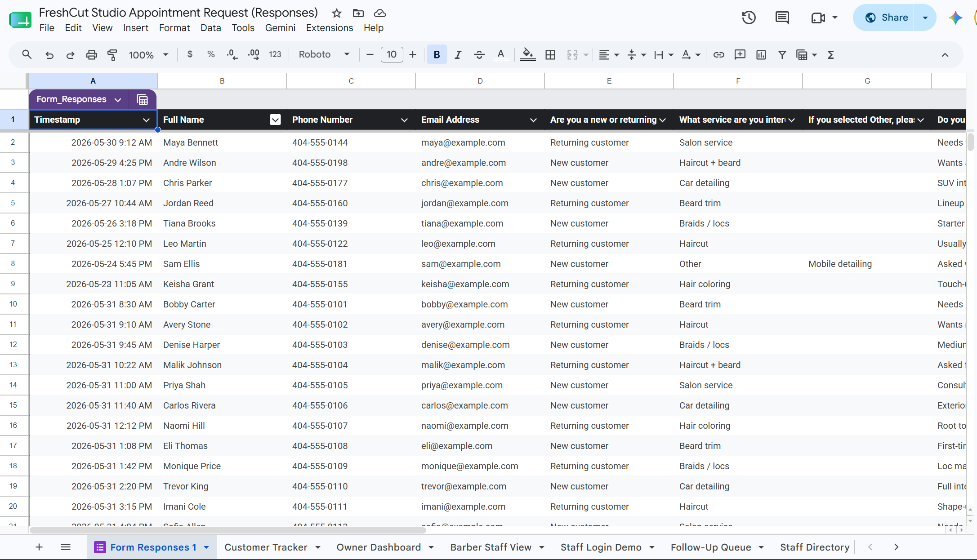
Task: Open the Timestamp column dropdown
Action: point(146,120)
